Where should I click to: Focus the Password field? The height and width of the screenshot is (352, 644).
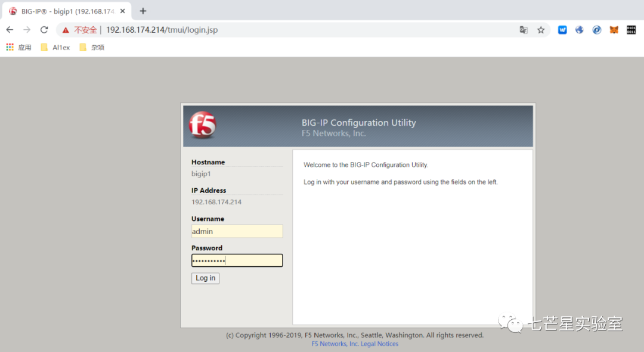pyautogui.click(x=237, y=260)
